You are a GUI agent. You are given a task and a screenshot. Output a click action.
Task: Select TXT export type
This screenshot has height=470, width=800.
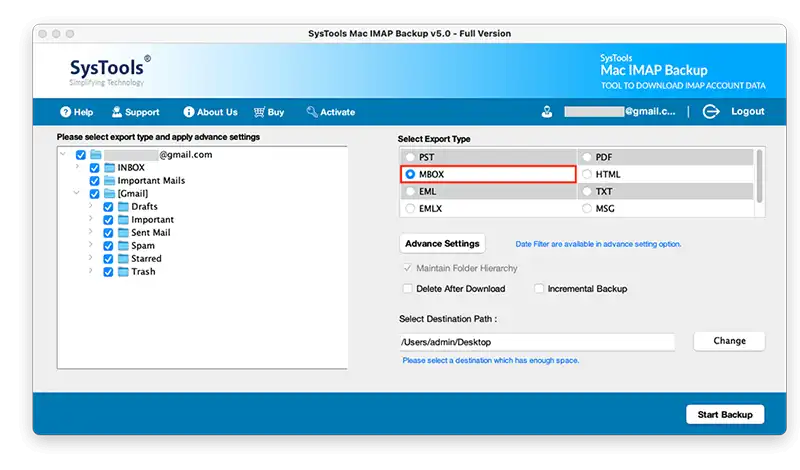587,191
